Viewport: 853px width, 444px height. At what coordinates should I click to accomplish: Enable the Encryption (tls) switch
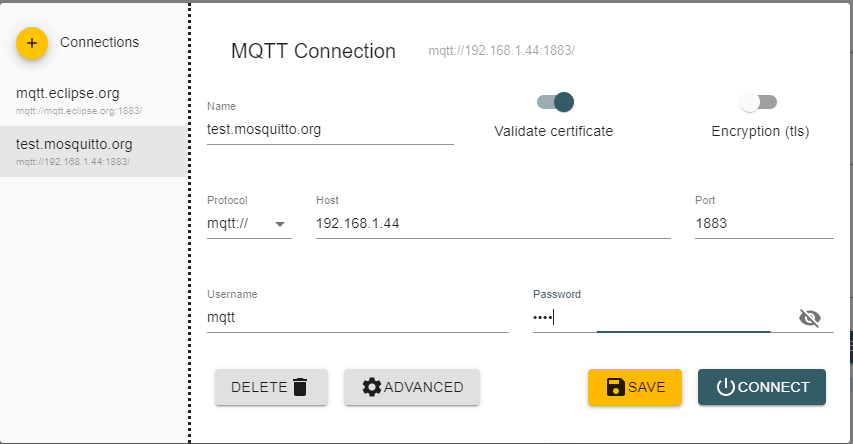point(758,102)
